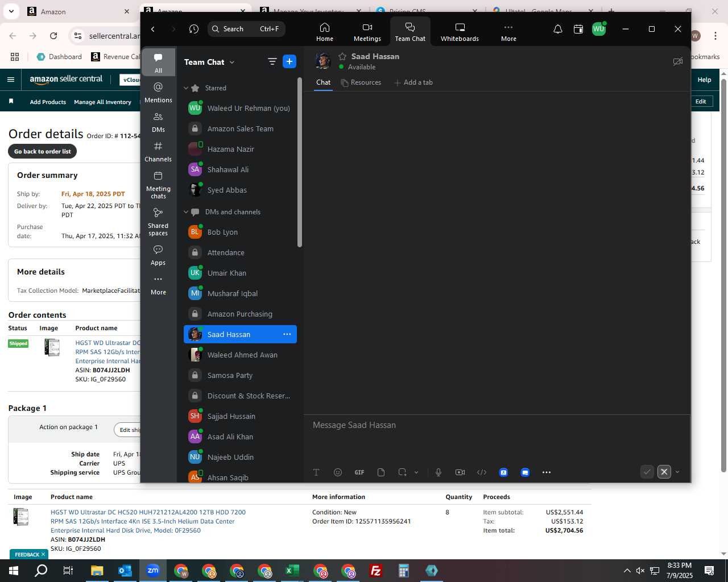The image size is (728, 582).
Task: Click the X button beside send
Action: pos(664,472)
